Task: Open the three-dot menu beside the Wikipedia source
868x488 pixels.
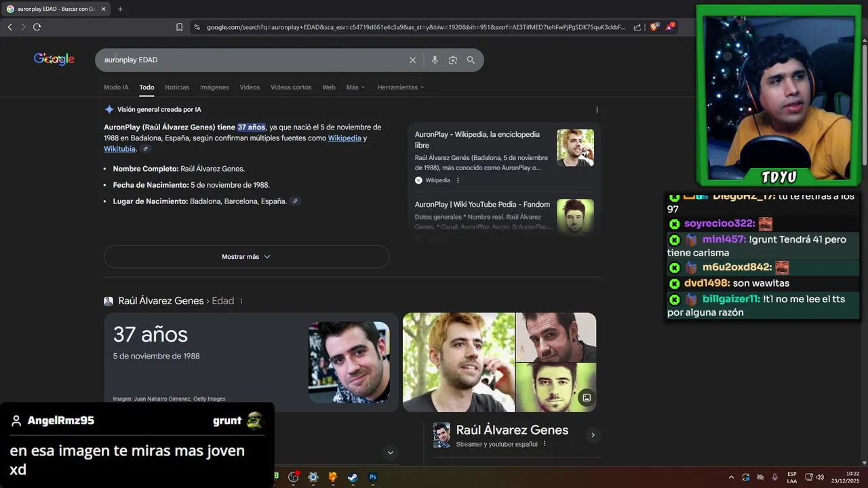Action: [x=458, y=180]
